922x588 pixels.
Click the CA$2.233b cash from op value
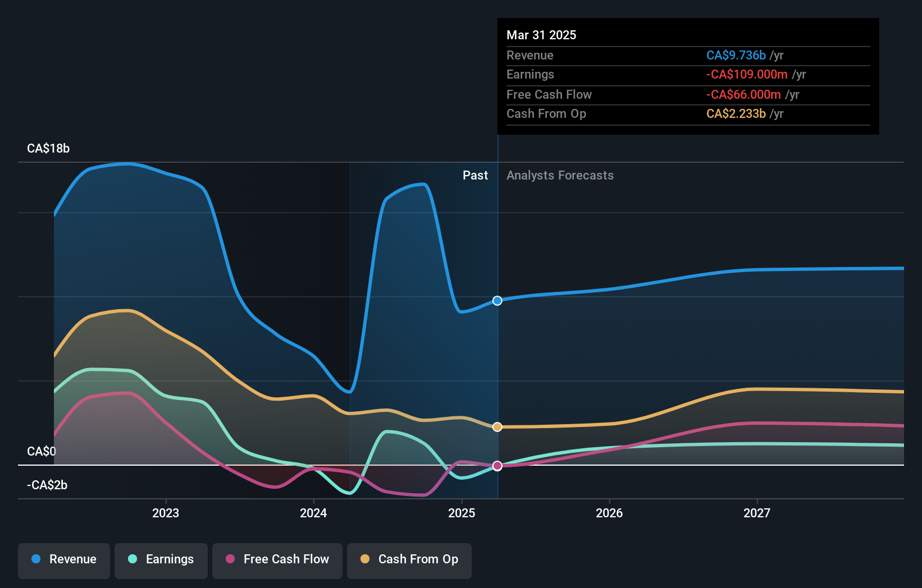pyautogui.click(x=736, y=113)
